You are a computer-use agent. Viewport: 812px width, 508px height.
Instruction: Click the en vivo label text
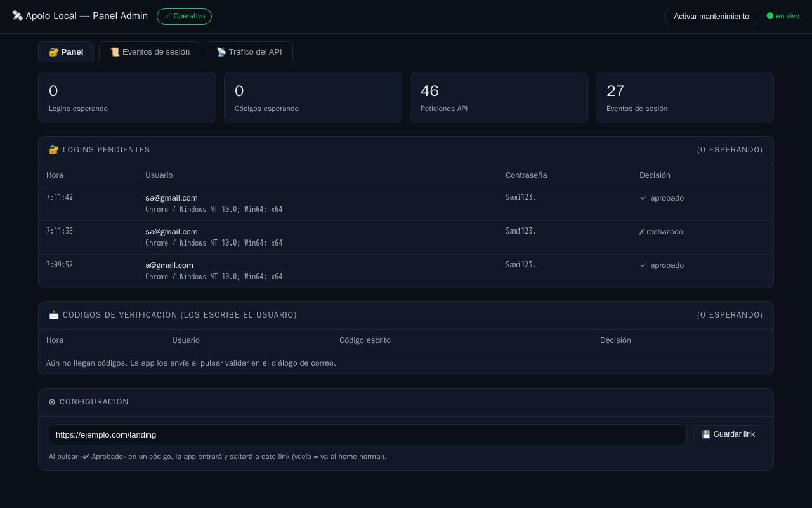787,16
